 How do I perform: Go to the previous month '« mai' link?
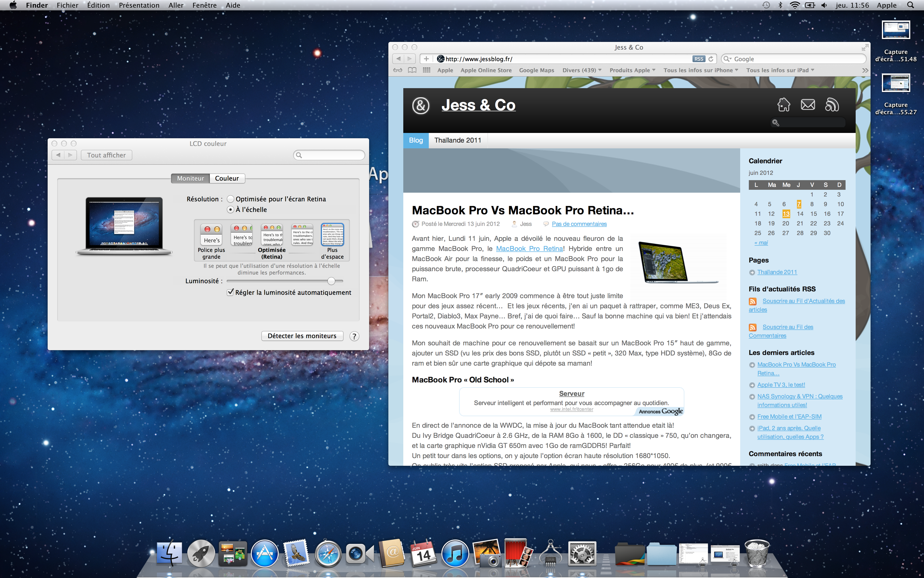[x=761, y=243]
